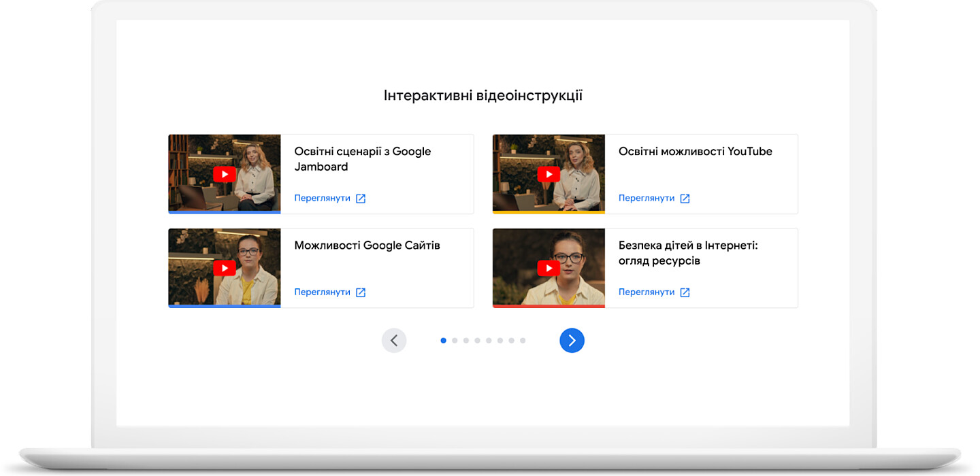Open Переглянути link for Безпека дітей в Інтернеті
980x476 pixels.
coord(647,292)
